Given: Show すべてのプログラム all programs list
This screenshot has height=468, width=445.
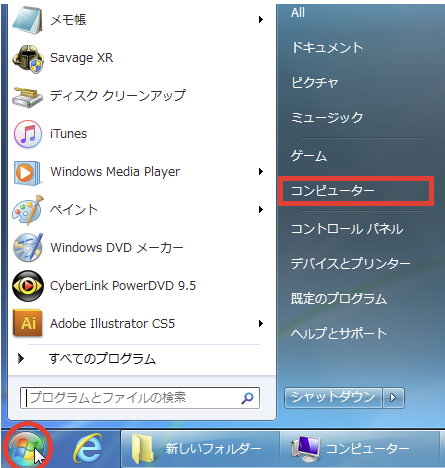Looking at the screenshot, I should pos(102,359).
